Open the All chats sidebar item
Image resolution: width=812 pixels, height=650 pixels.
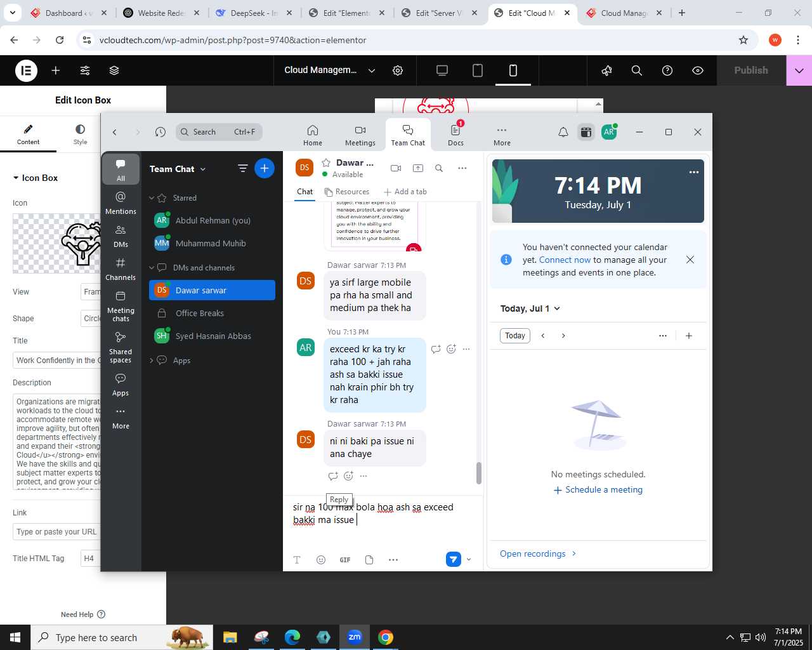pos(121,169)
